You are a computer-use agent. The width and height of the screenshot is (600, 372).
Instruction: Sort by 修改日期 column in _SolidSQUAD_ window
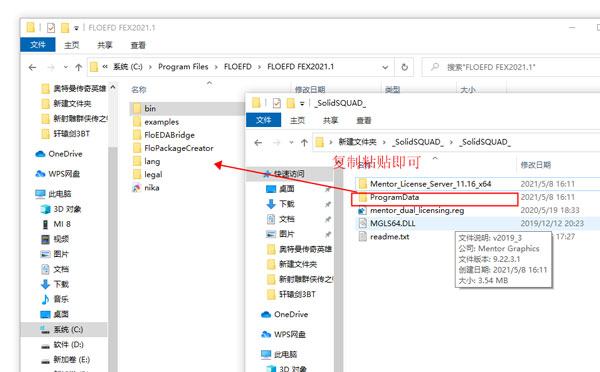coord(536,165)
